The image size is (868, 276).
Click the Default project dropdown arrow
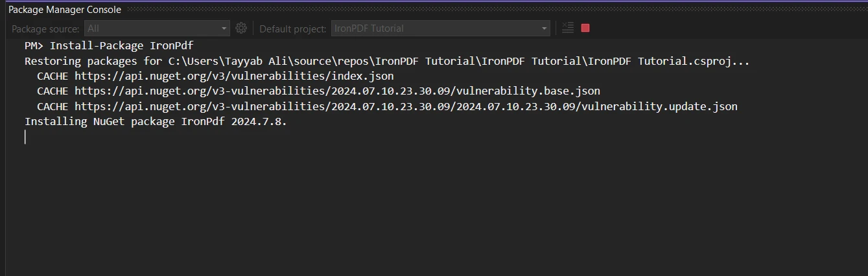click(545, 29)
